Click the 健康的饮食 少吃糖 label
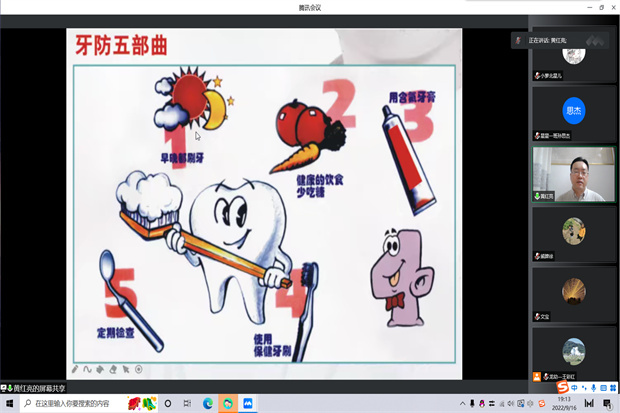Image resolution: width=620 pixels, height=413 pixels. tap(319, 186)
